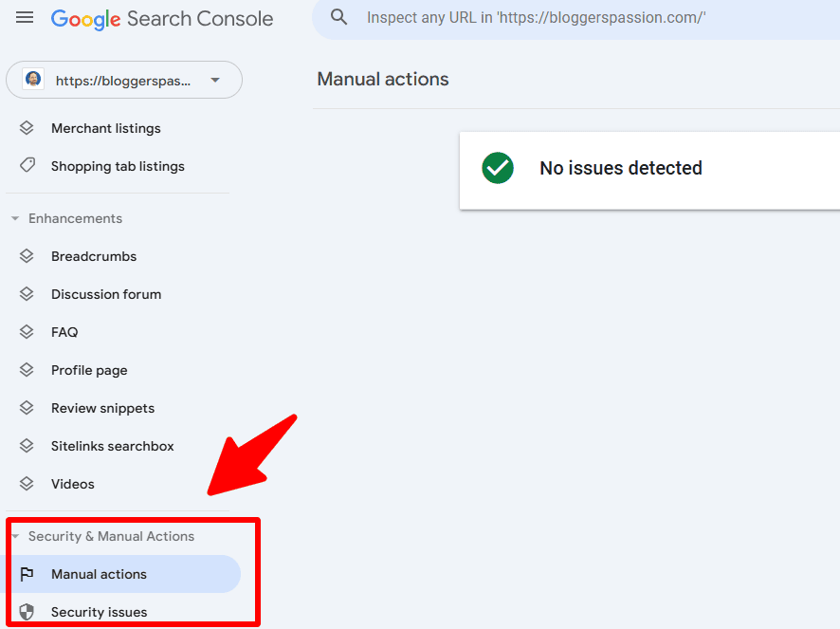
Task: Select Manual actions in the sidebar
Action: coord(98,574)
